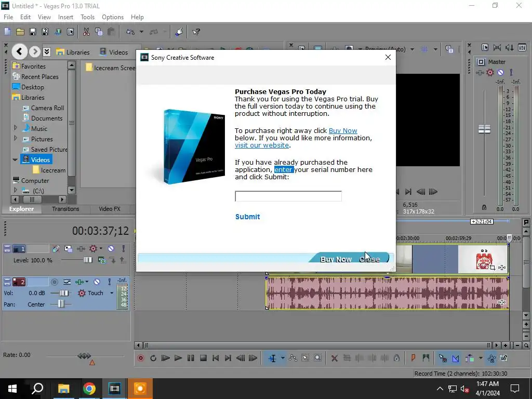The height and width of the screenshot is (399, 532).
Task: Adjust the audio track Pan slider
Action: [x=61, y=304]
